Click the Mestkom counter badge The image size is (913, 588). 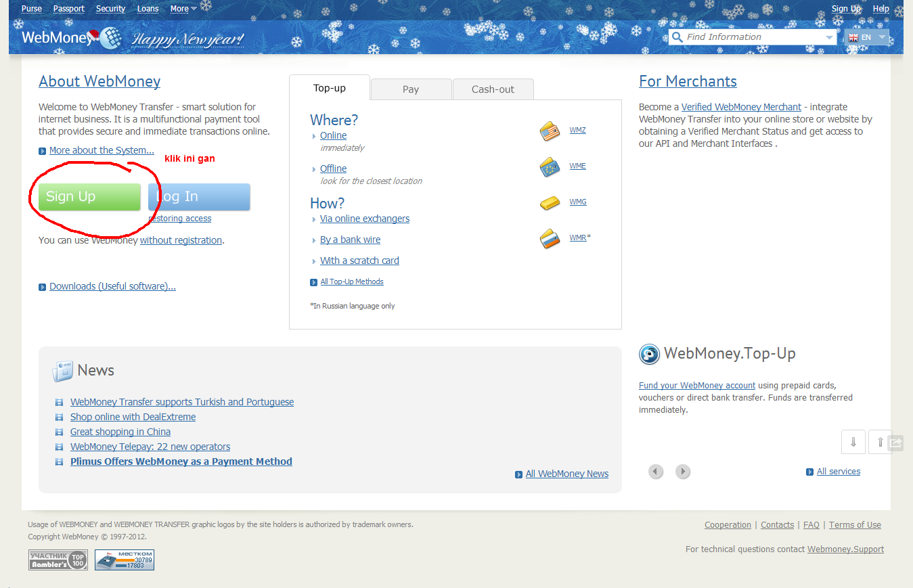[125, 560]
